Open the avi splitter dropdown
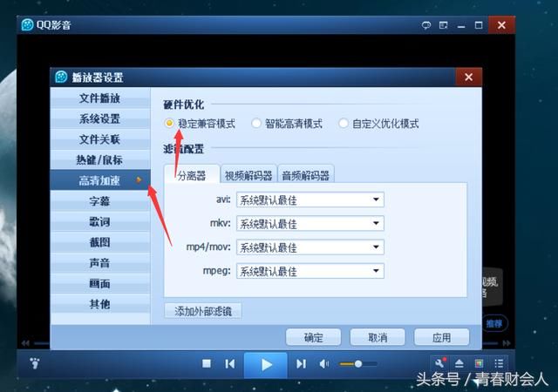Viewport: 558px width, 392px height. click(x=310, y=199)
